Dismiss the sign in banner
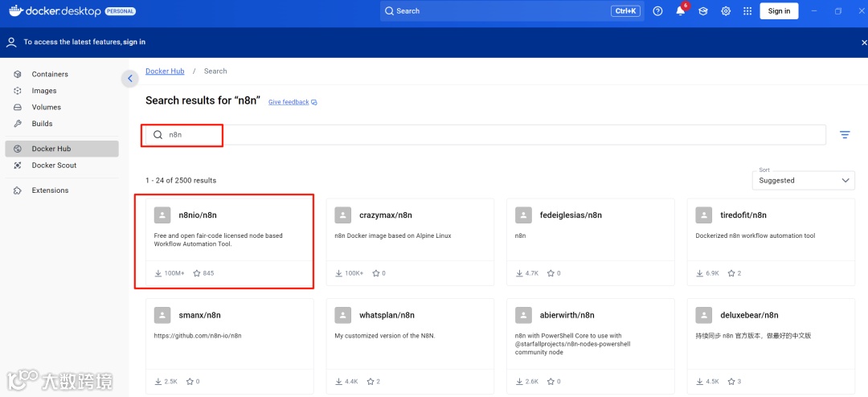This screenshot has width=868, height=397. coord(864,43)
